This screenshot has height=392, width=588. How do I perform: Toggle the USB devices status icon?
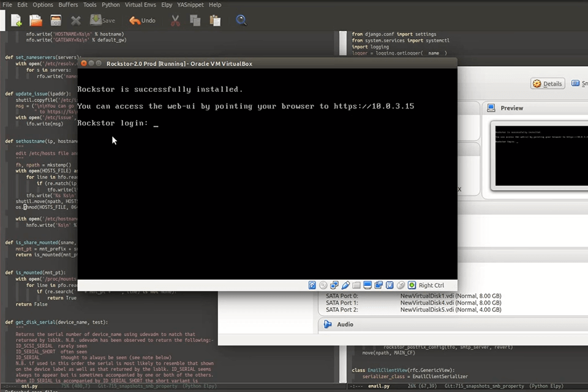391,285
